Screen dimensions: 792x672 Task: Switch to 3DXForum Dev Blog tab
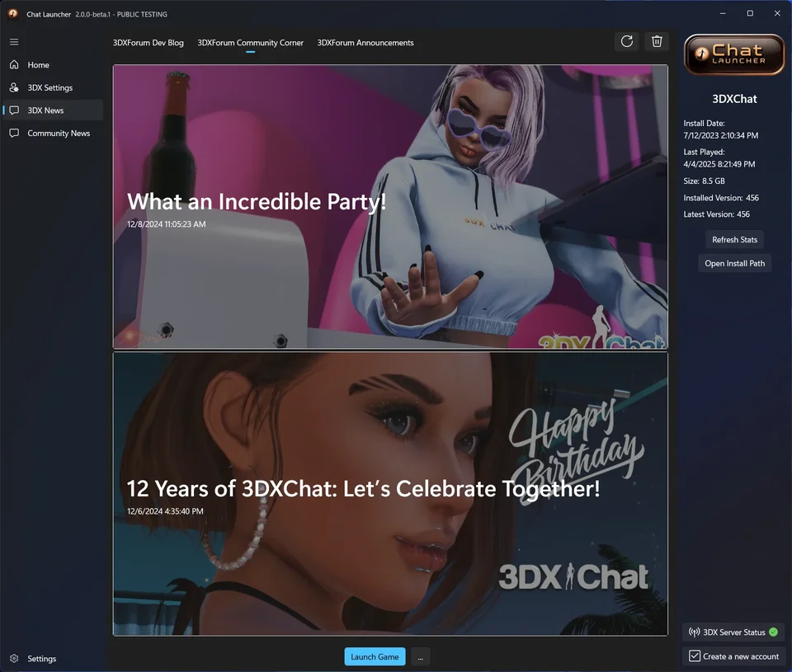tap(148, 43)
